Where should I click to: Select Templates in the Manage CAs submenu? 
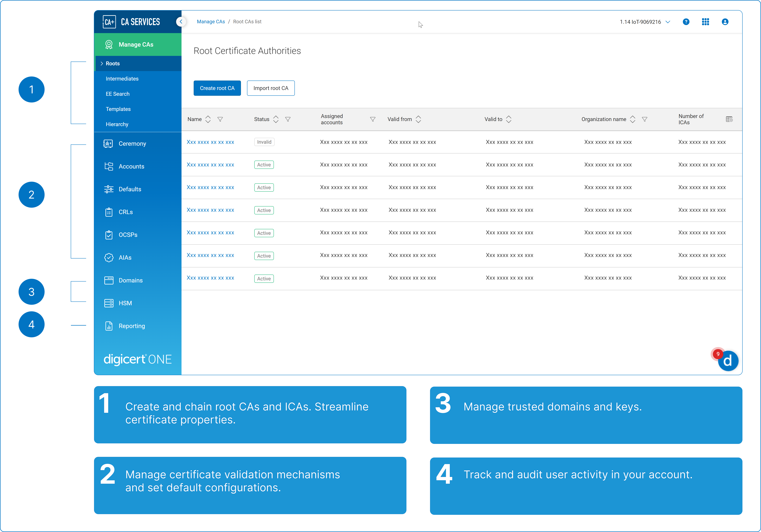118,109
